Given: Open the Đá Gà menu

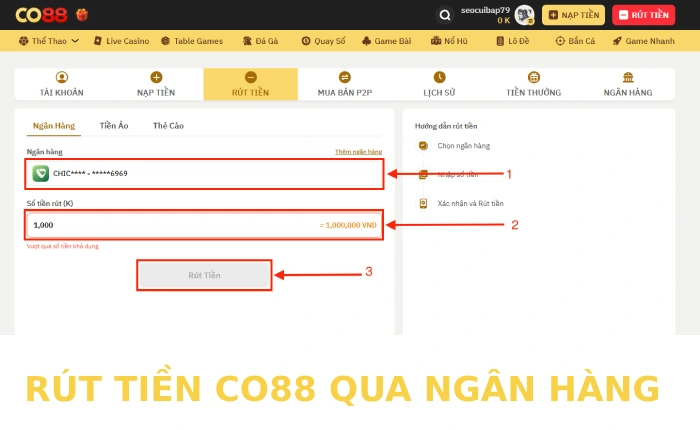Looking at the screenshot, I should 260,41.
